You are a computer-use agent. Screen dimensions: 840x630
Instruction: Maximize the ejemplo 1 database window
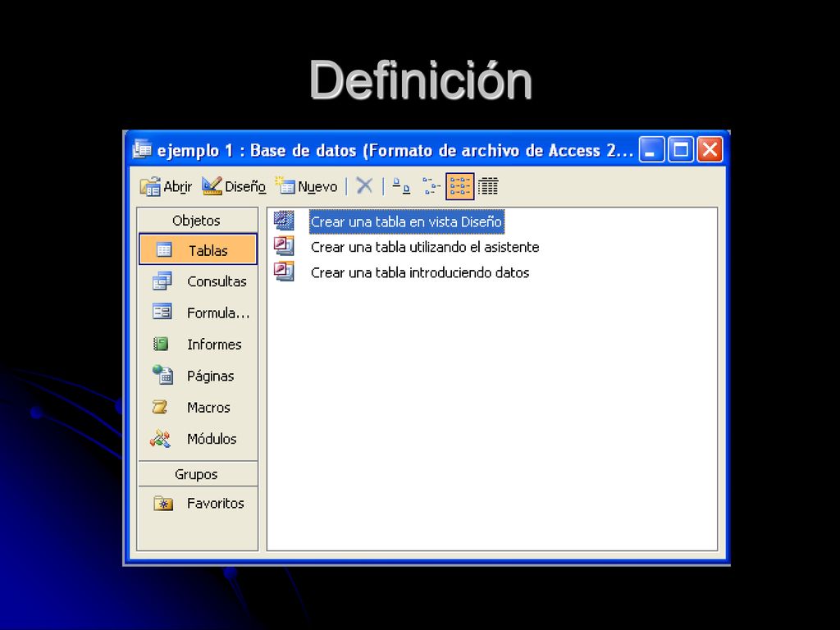click(x=681, y=149)
